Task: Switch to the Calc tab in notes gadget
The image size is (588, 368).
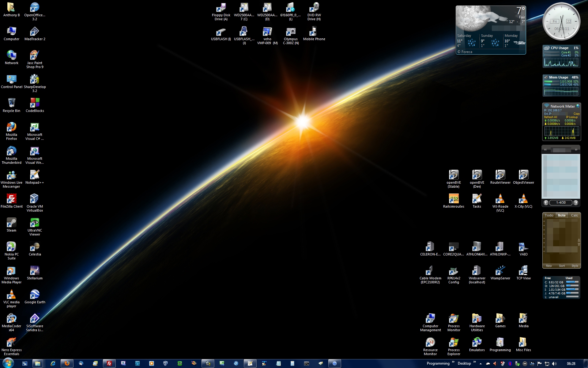Action: [575, 215]
